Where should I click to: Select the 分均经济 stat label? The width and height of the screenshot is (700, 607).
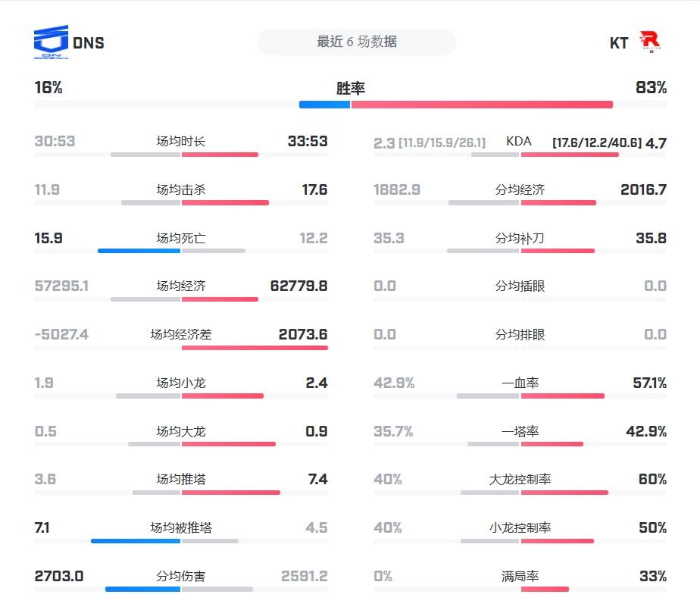520,189
